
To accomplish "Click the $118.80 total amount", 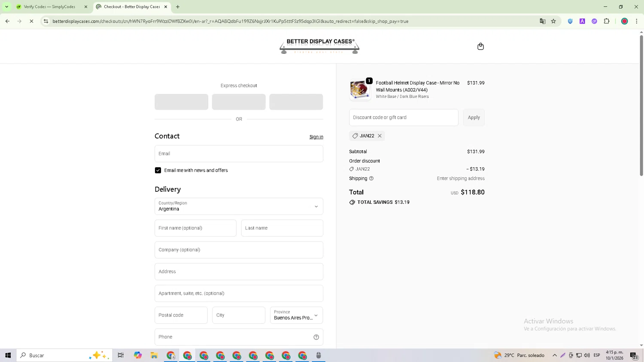I will click(473, 193).
